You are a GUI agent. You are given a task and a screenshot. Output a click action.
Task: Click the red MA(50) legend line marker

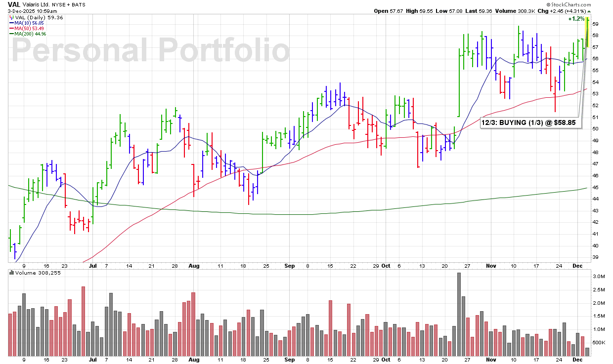coord(11,28)
